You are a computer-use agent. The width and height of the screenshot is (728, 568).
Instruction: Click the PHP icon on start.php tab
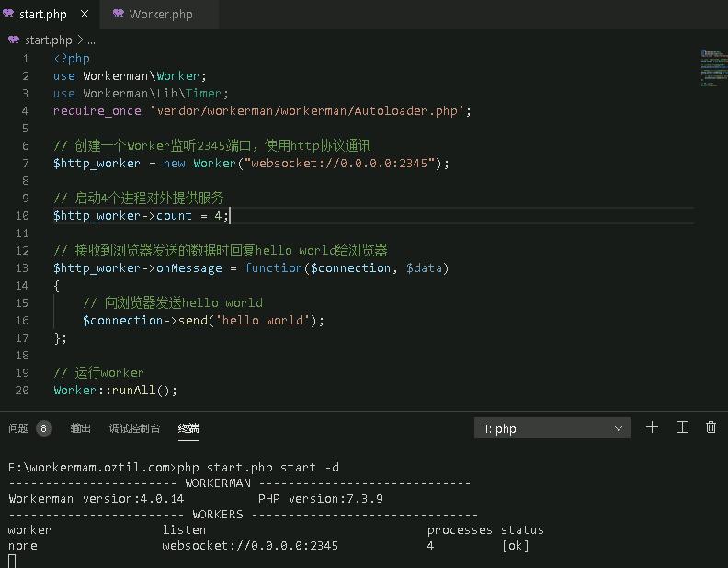[8, 14]
